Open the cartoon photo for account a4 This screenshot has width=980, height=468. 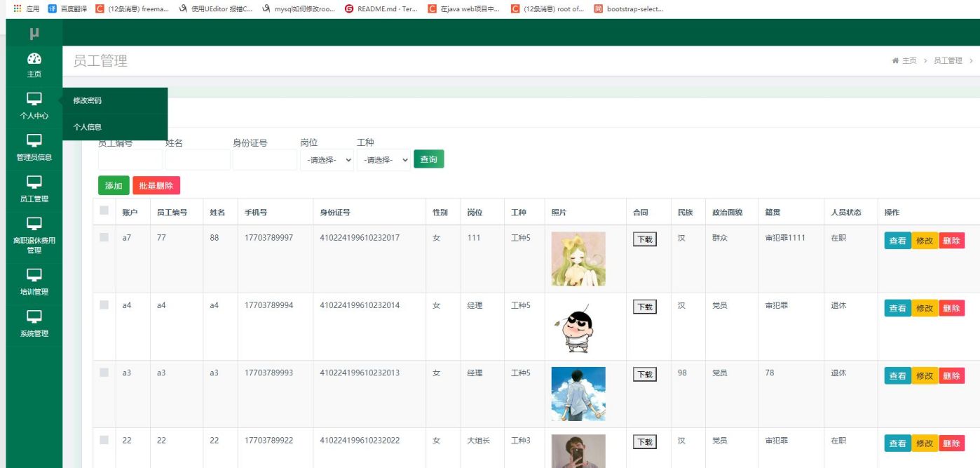click(x=578, y=326)
